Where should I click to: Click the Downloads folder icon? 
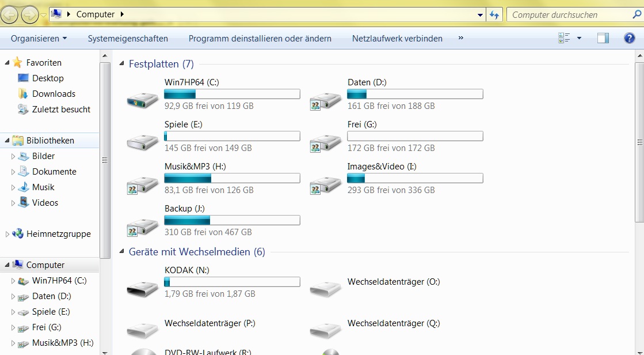tap(23, 93)
